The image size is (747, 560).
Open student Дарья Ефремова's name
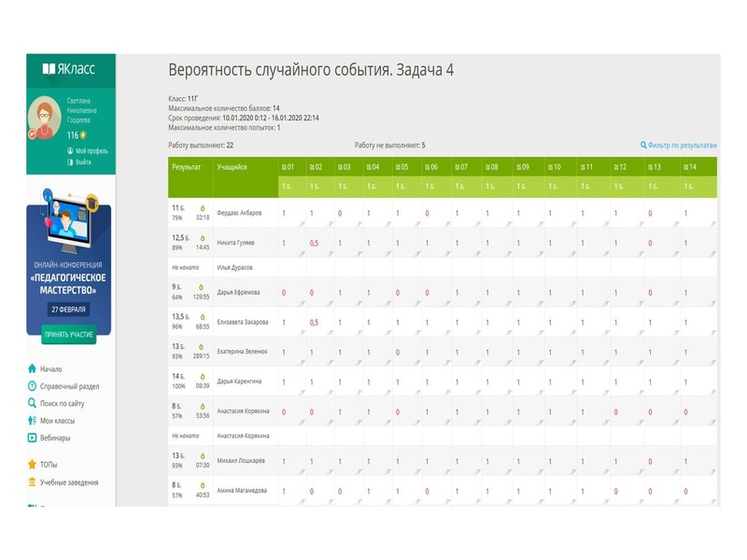[239, 292]
